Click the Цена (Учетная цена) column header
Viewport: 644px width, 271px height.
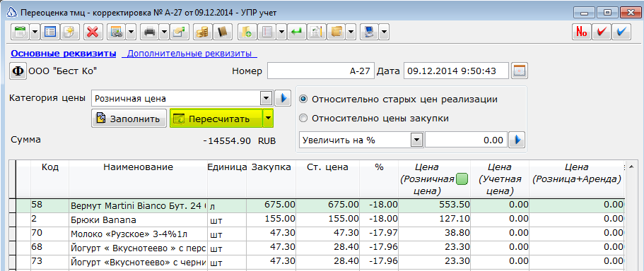click(x=499, y=179)
